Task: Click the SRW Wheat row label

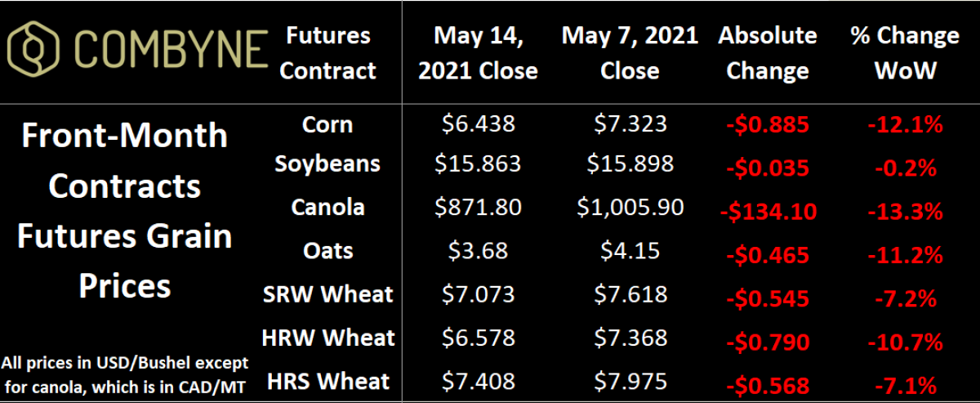Action: (x=327, y=293)
